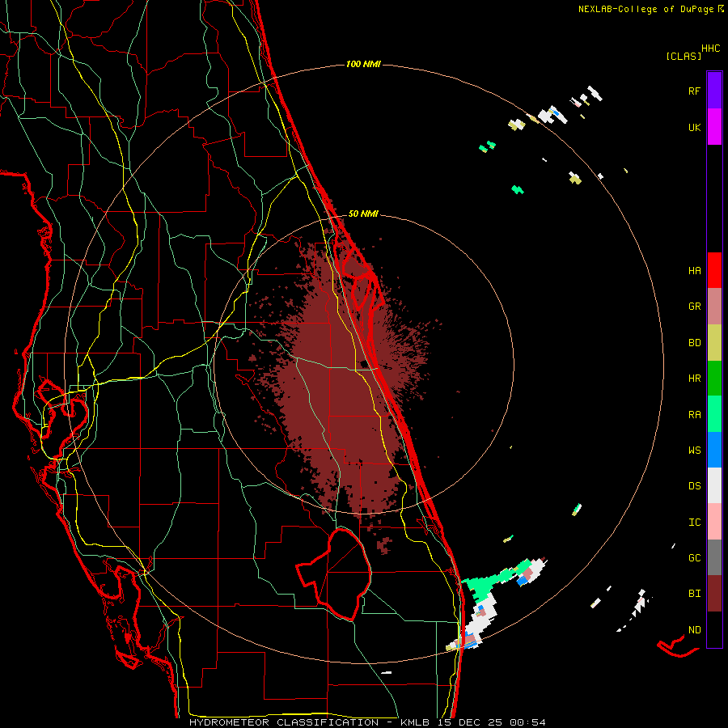
Task: Click the HHC product code text
Action: (710, 49)
